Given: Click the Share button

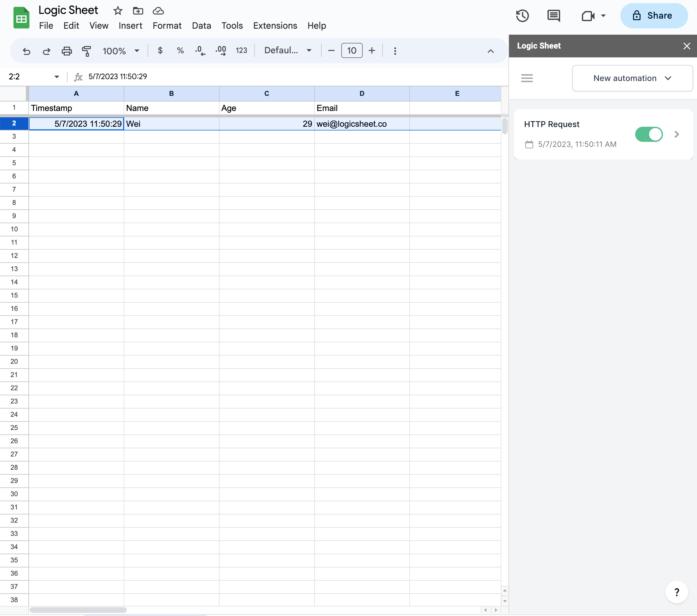Looking at the screenshot, I should click(653, 16).
